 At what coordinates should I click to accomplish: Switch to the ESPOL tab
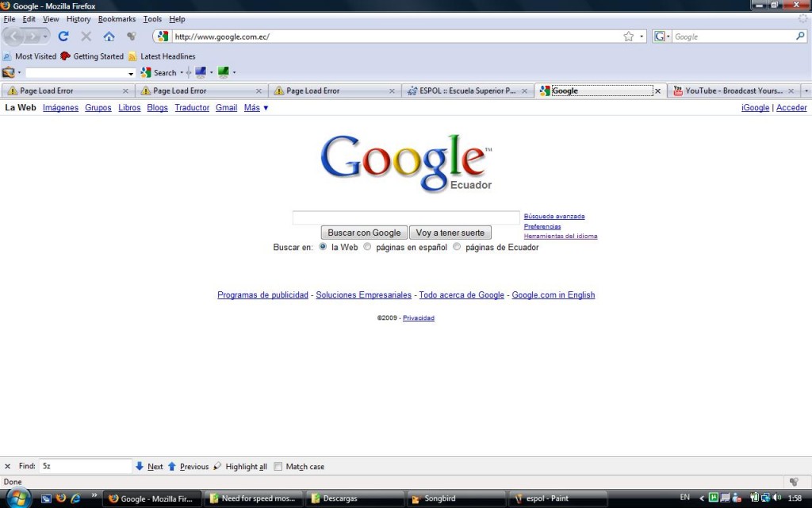click(468, 90)
